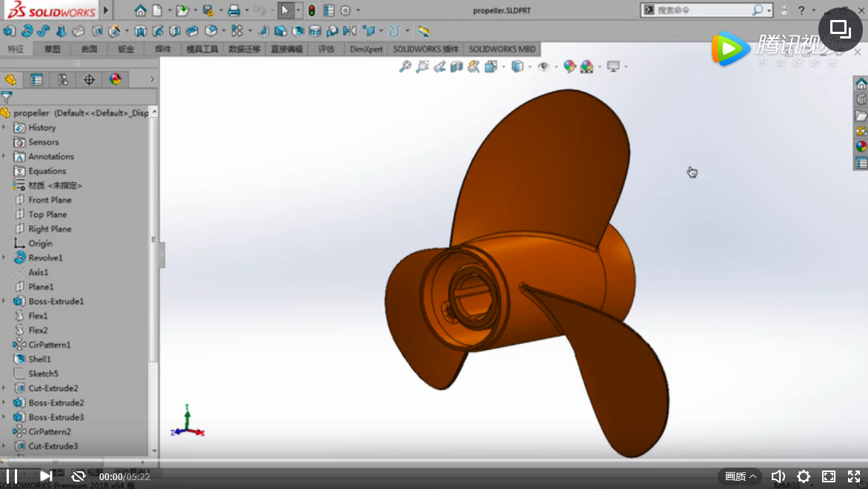Create a new document with New icon

157,10
